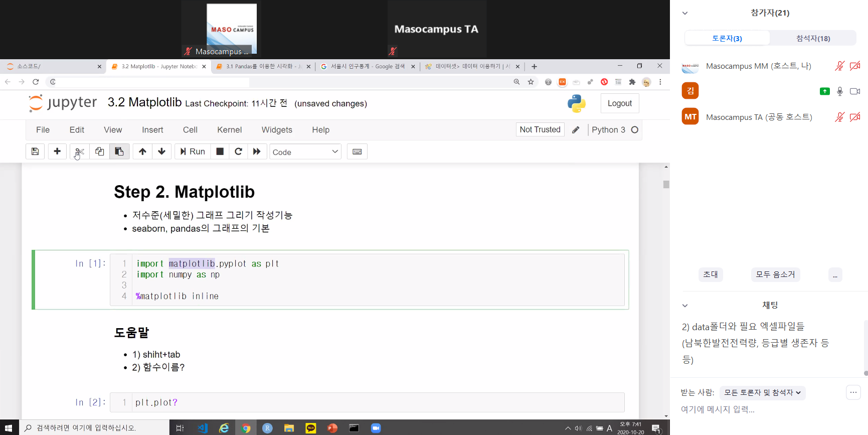Image resolution: width=868 pixels, height=435 pixels.
Task: Cut the selected cell with the scissors icon
Action: point(79,152)
